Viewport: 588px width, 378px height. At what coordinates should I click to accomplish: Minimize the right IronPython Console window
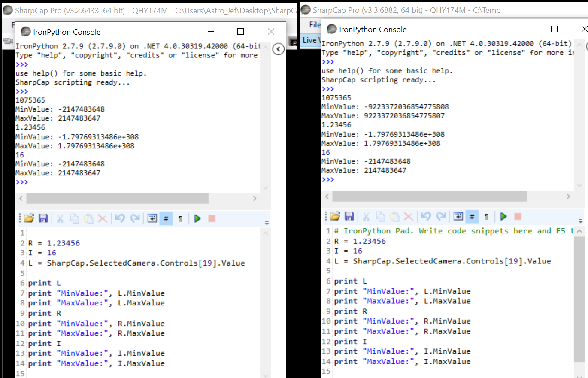coord(525,29)
